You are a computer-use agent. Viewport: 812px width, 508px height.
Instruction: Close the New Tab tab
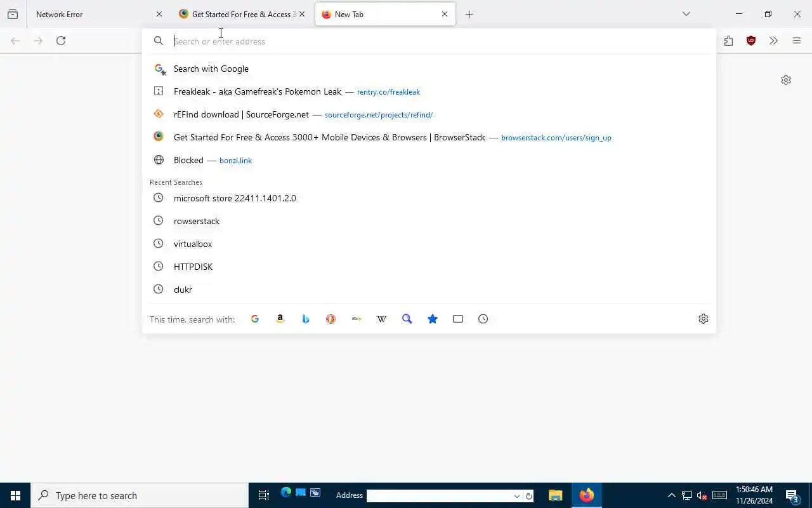click(445, 14)
